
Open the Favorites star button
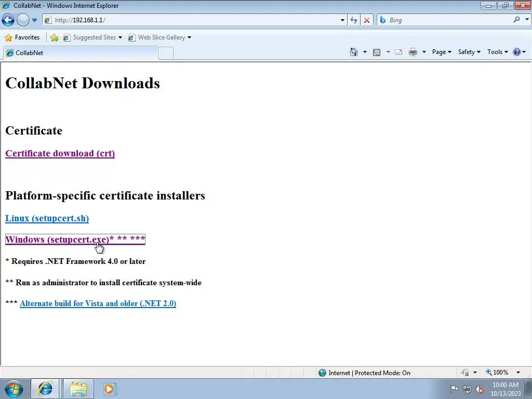pyautogui.click(x=22, y=37)
